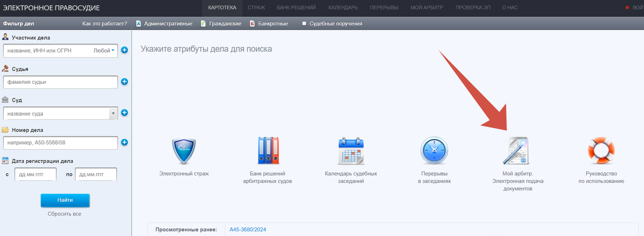Open the Электронный страж shield icon
This screenshot has width=644, height=236.
coord(184,150)
